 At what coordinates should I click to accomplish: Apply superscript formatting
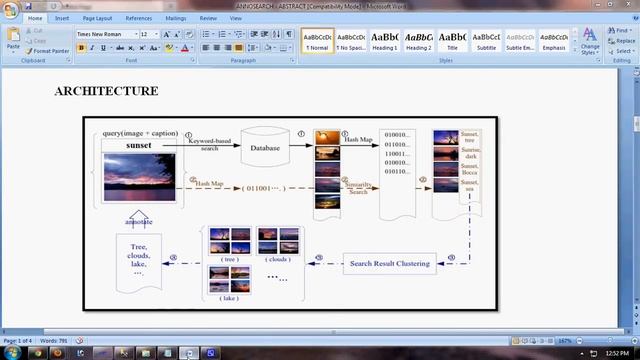tap(142, 48)
